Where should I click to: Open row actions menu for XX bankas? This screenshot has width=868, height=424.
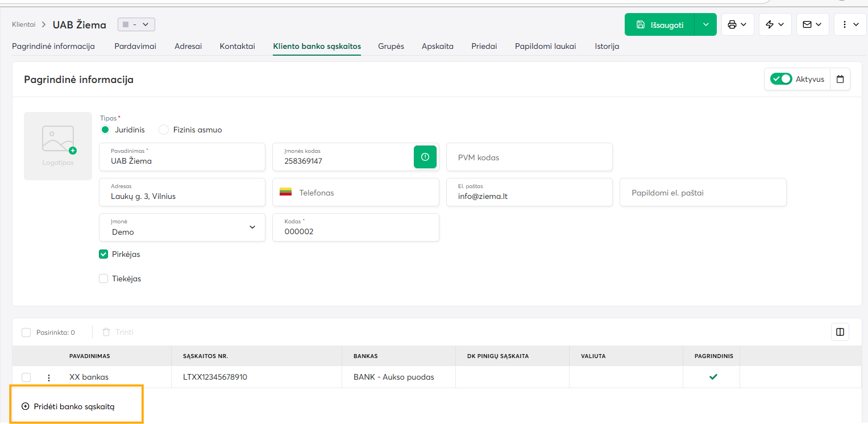49,377
